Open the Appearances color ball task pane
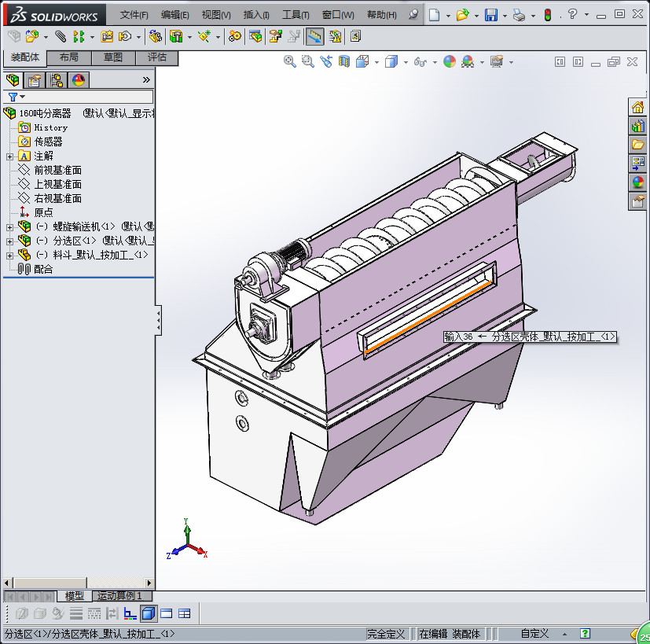Screen dimensions: 650x644 637,182
